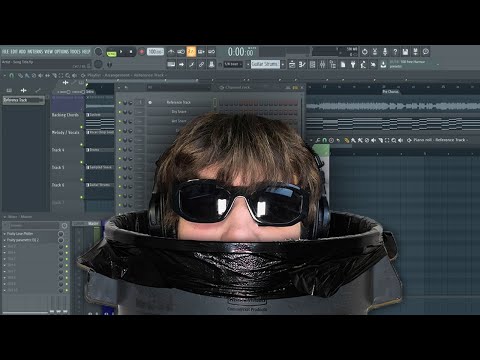Select the Playlist zoom magnifier tool
Viewport: 480px width, 360px height.
pos(68,76)
